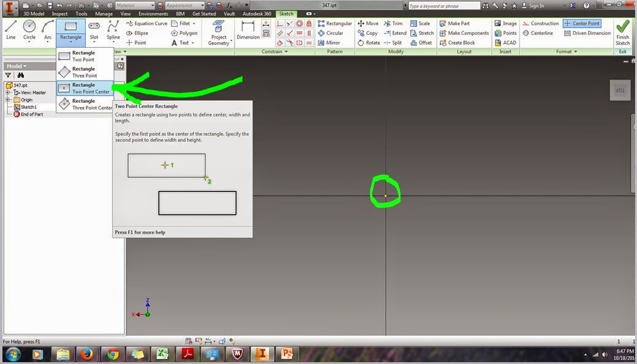Click Make Components button
This screenshot has height=364, width=637.
click(x=464, y=33)
